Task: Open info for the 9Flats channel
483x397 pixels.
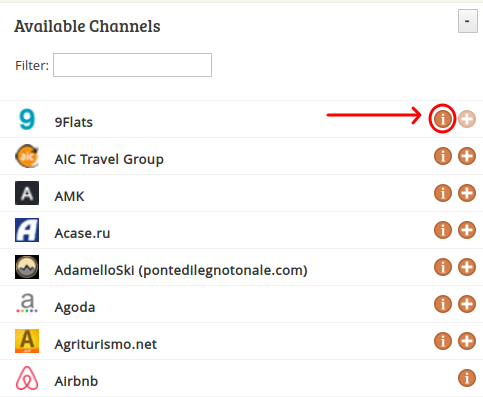Action: (443, 119)
